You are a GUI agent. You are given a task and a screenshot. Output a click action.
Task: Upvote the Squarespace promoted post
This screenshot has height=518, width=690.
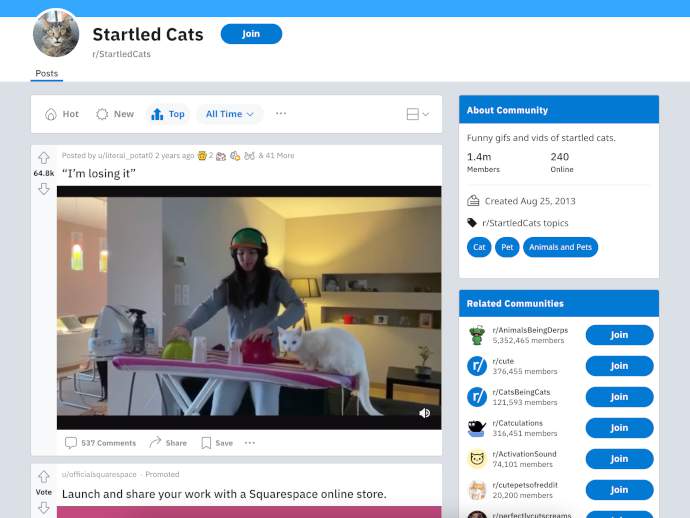44,477
